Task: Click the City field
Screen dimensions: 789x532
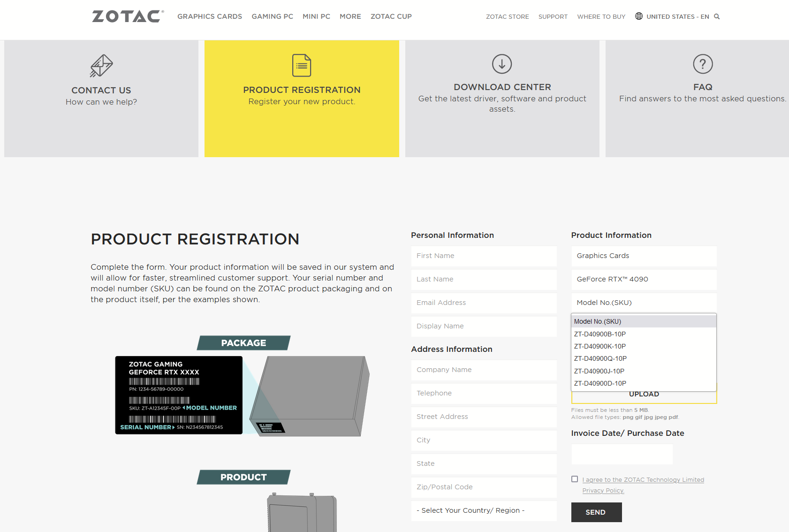Action: point(484,441)
